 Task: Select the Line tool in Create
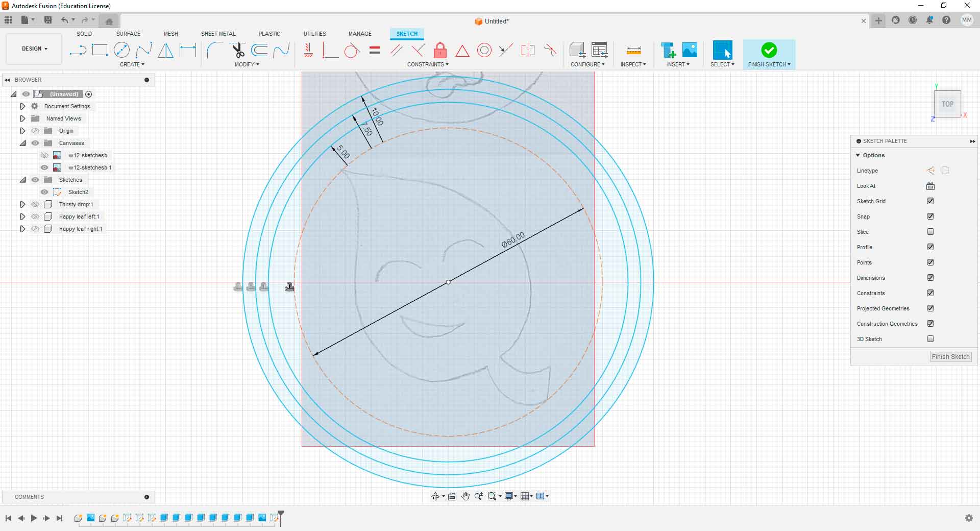click(x=78, y=50)
